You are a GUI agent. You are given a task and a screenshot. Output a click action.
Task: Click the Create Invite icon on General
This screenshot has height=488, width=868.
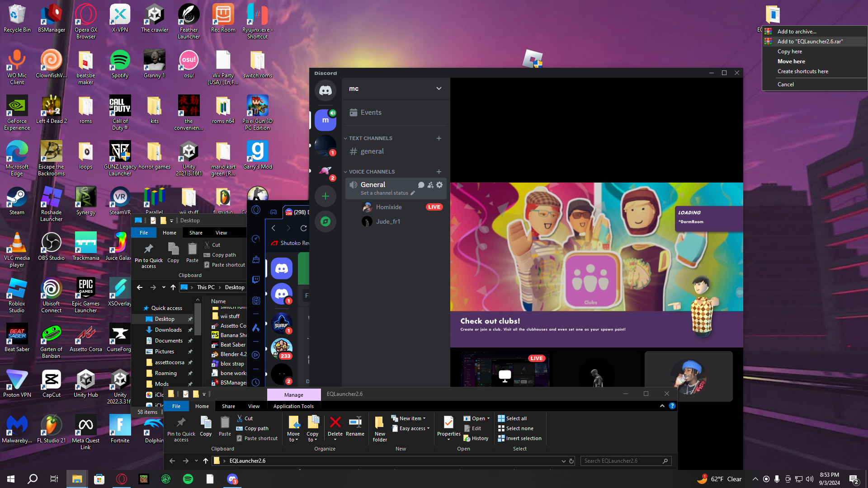click(x=430, y=185)
